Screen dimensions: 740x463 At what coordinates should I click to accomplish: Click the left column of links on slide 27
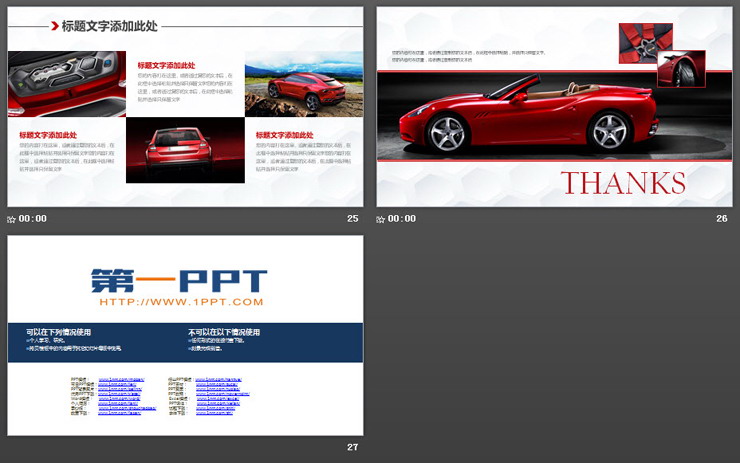point(127,396)
